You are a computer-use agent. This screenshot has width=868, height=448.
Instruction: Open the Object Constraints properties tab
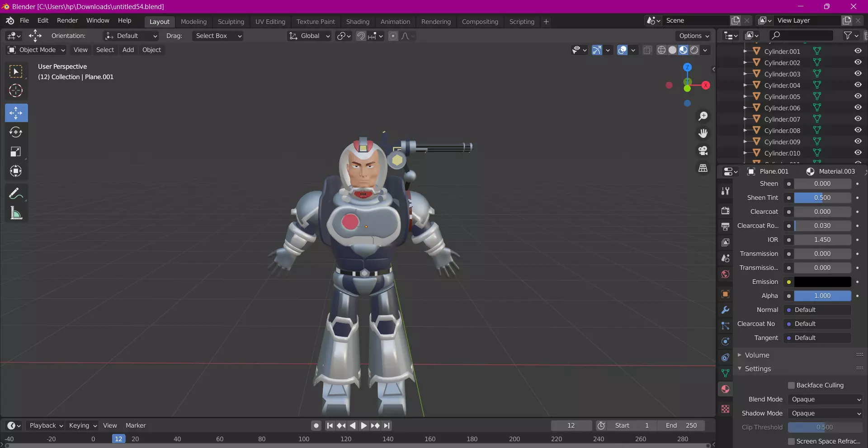[x=726, y=357]
